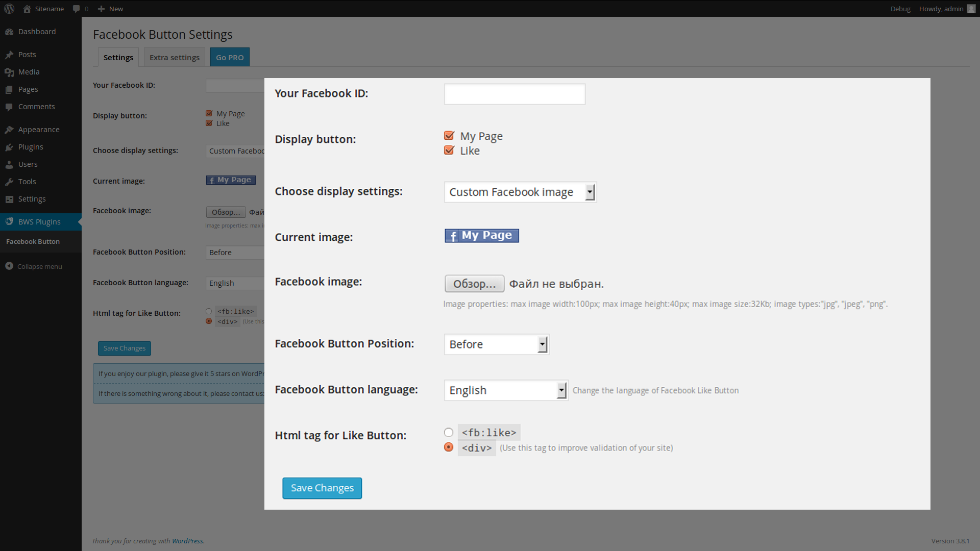Click the Collapse menu arrow icon
This screenshot has width=980, height=551.
(x=9, y=266)
